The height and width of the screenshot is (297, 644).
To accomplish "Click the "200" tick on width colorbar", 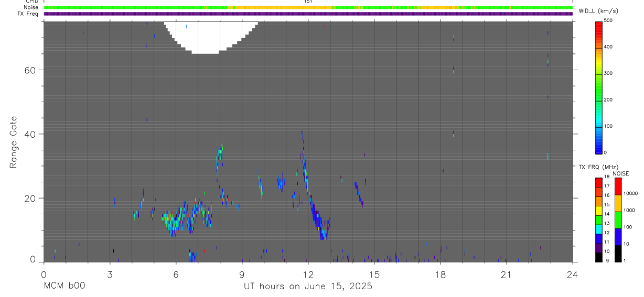I will pyautogui.click(x=609, y=100).
